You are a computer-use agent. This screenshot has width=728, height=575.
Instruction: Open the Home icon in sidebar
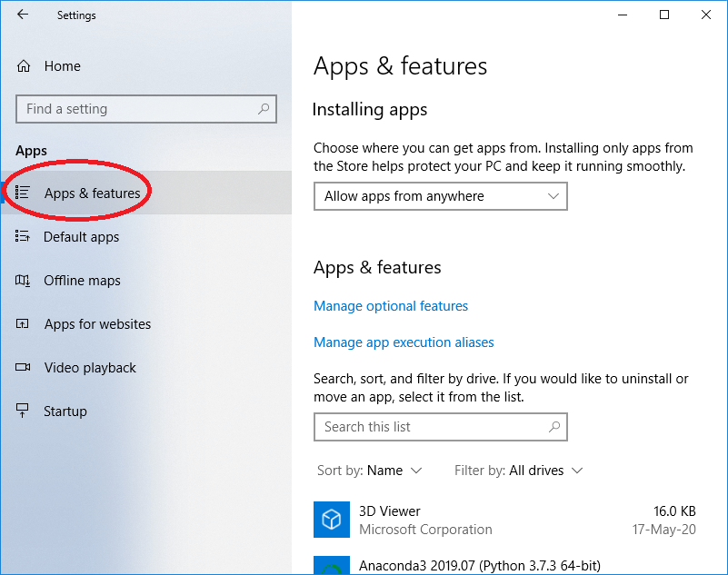point(24,66)
